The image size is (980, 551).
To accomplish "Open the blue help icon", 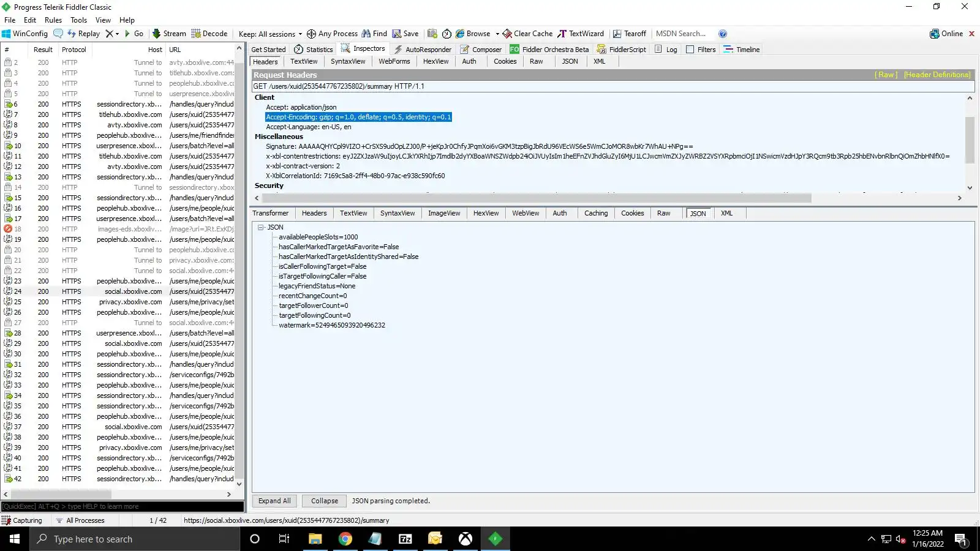I will (723, 34).
